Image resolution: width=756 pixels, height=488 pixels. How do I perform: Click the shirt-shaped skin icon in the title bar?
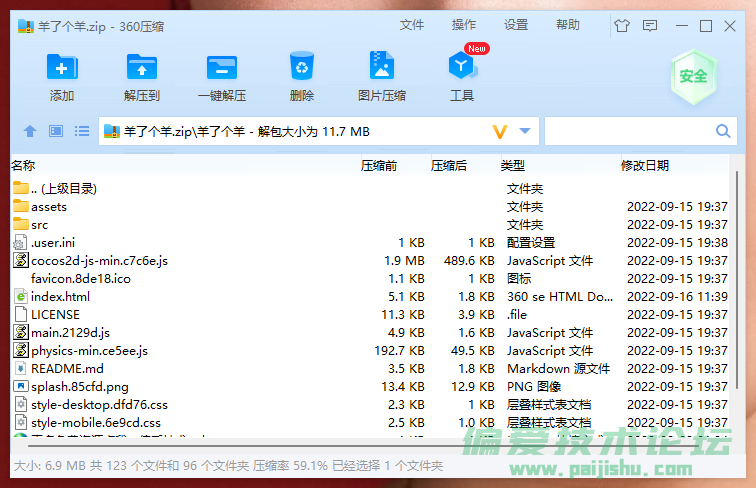[622, 25]
